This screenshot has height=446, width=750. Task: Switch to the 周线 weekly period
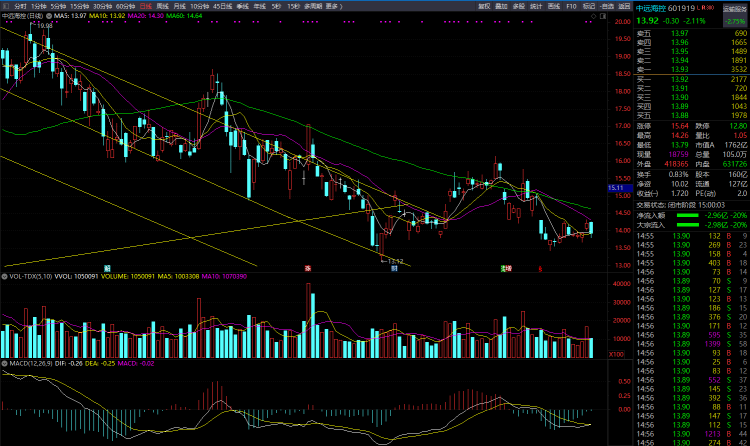click(163, 6)
